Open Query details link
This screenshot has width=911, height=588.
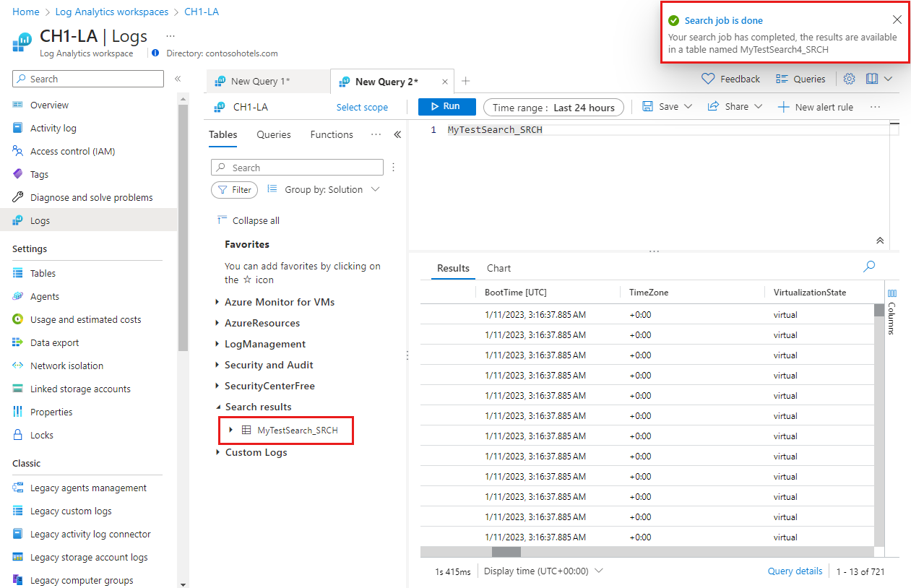795,571
